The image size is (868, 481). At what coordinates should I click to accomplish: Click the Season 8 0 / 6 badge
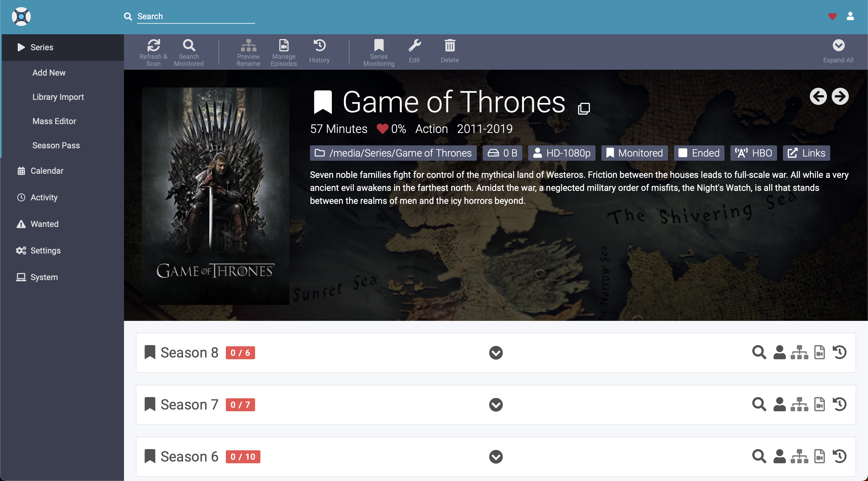click(x=240, y=353)
